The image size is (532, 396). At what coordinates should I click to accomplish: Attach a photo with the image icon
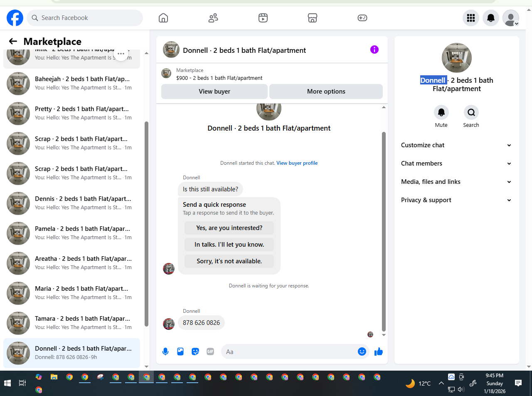(x=180, y=351)
